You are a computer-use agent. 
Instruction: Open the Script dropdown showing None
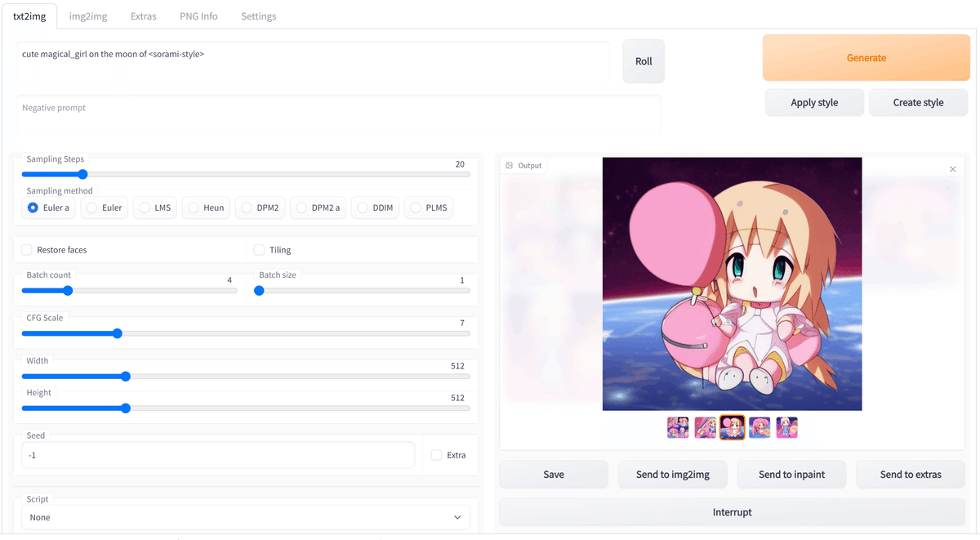(246, 517)
